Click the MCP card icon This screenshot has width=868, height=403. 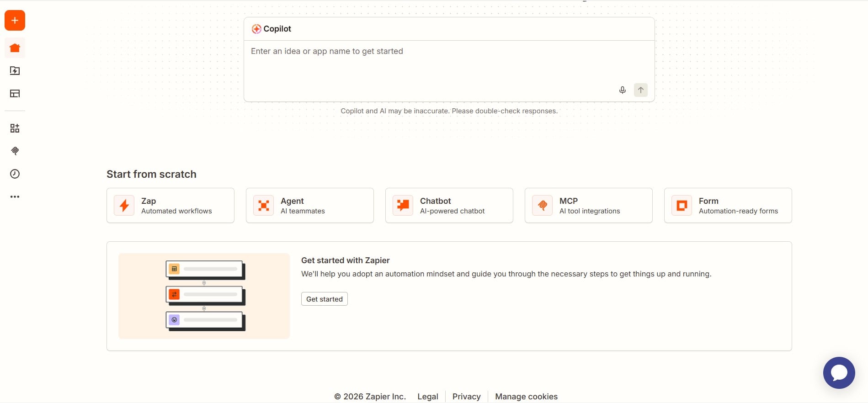543,206
